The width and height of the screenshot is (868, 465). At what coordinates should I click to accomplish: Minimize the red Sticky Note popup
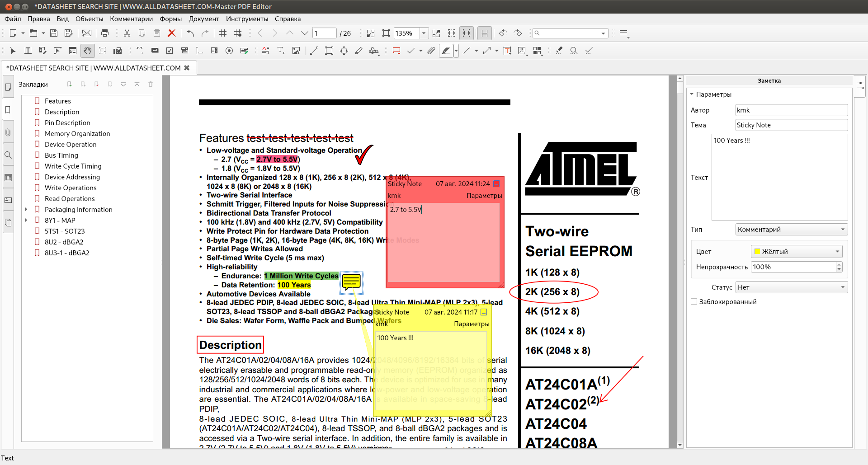496,184
